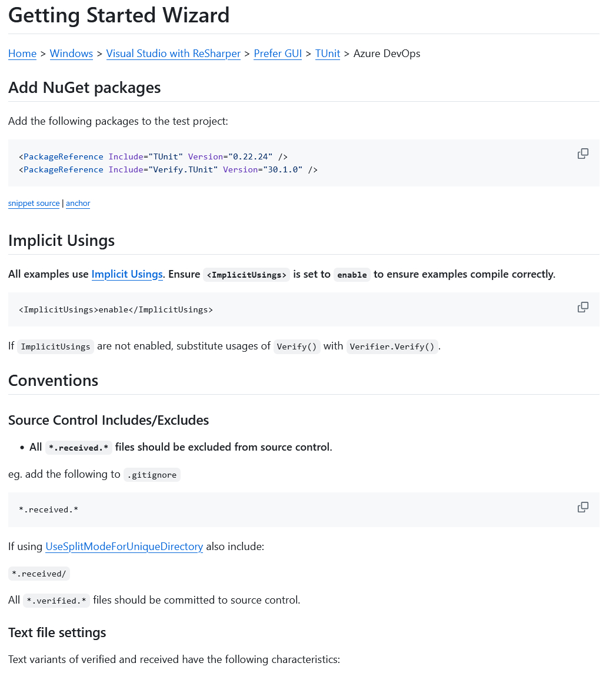
Task: Copy the *.received.* gitignore snippet
Action: point(582,507)
